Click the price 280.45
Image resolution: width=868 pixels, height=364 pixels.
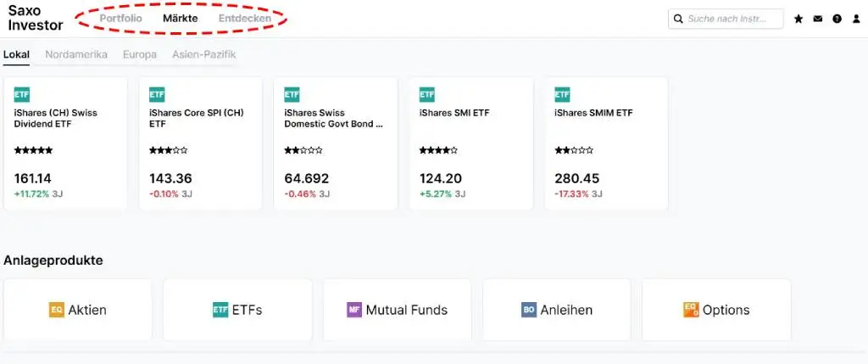click(576, 179)
